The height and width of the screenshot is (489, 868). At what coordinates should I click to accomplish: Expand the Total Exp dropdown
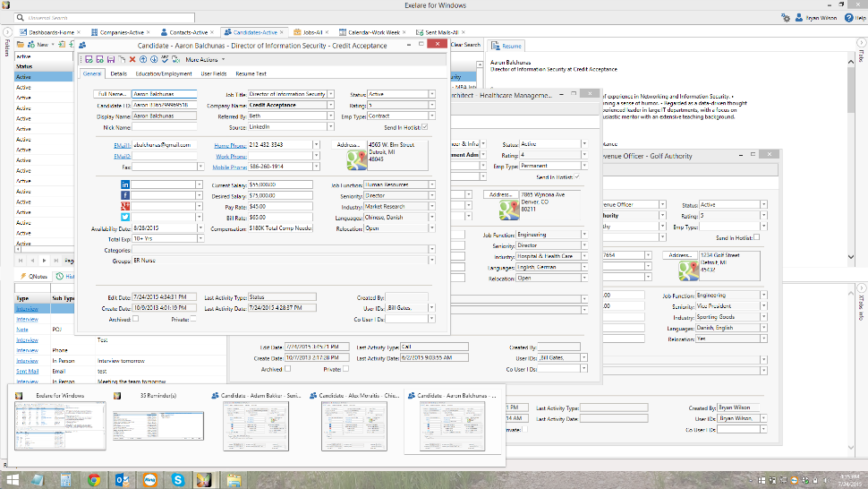(x=200, y=240)
